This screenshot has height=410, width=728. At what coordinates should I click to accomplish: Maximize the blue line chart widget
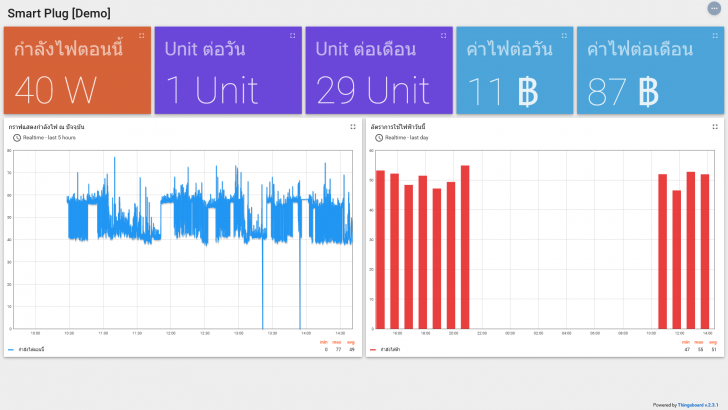coord(353,127)
